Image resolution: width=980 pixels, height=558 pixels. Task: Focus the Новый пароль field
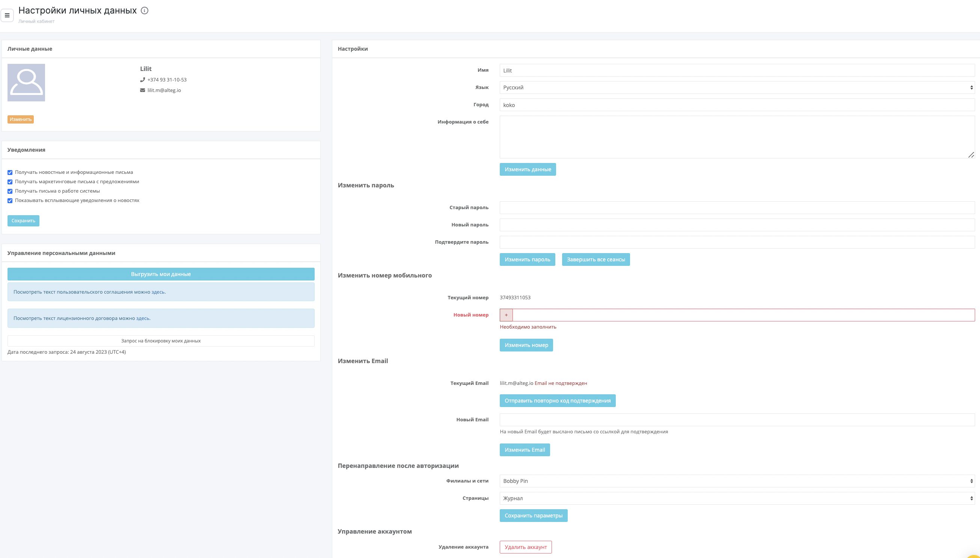737,225
